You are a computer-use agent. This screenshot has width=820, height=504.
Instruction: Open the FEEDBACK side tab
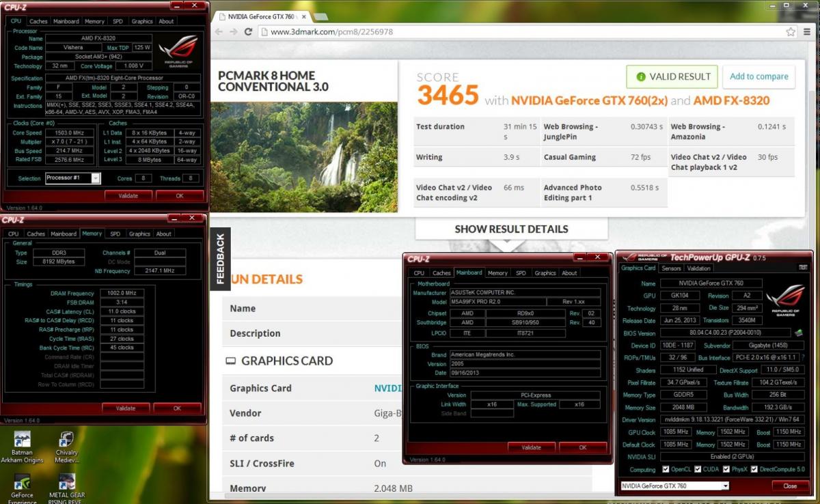(x=220, y=259)
